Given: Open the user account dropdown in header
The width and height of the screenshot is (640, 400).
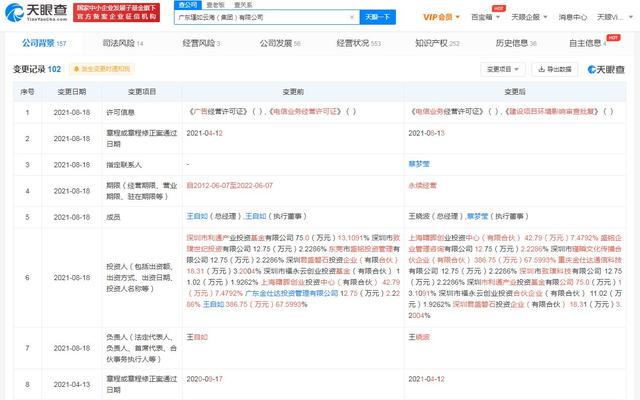Looking at the screenshot, I should tap(615, 17).
